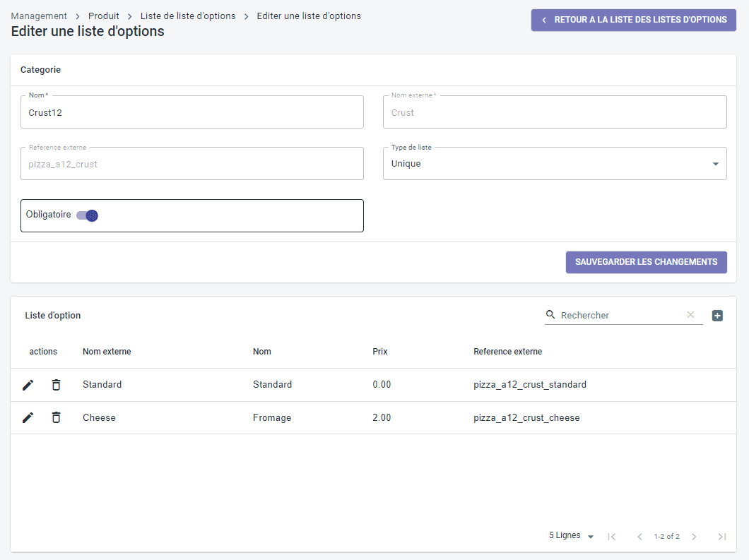Sort by Reference externe column header
This screenshot has height=560, width=749.
point(508,352)
